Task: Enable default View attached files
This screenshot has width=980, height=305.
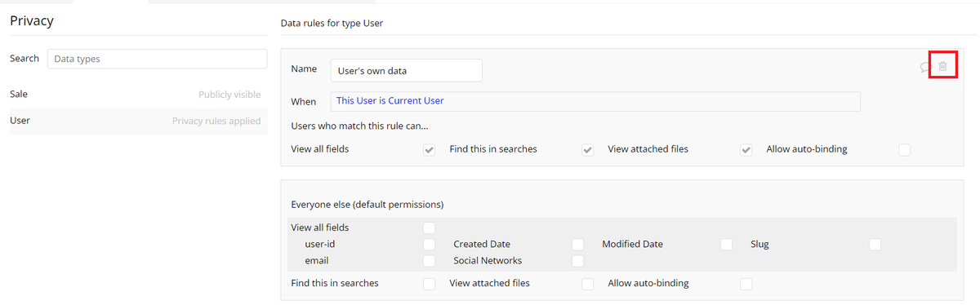Action: [587, 284]
